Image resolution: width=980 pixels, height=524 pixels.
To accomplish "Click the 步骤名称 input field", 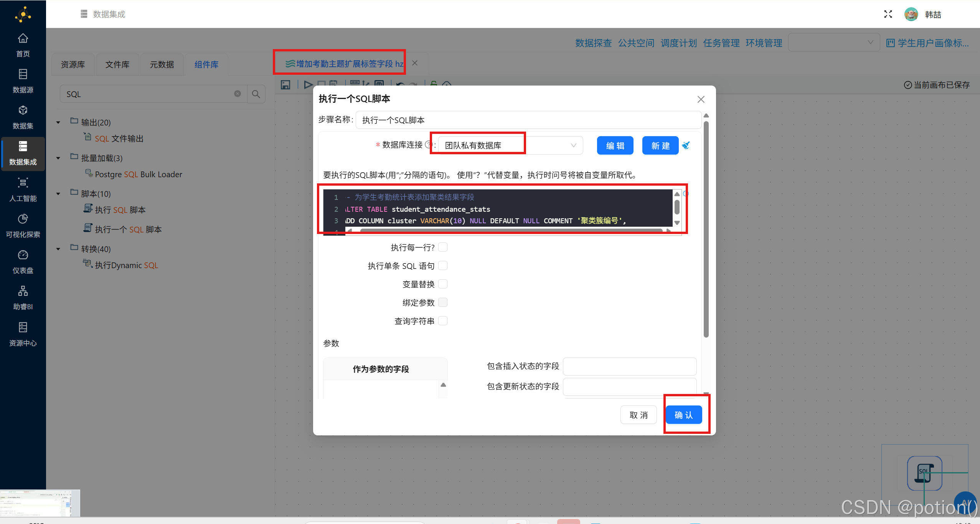I will tap(528, 120).
